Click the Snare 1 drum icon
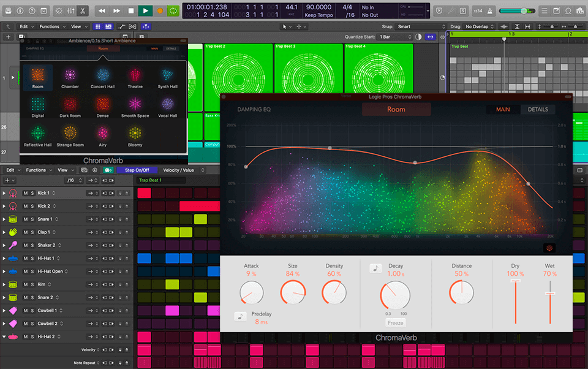588x369 pixels. click(x=13, y=219)
